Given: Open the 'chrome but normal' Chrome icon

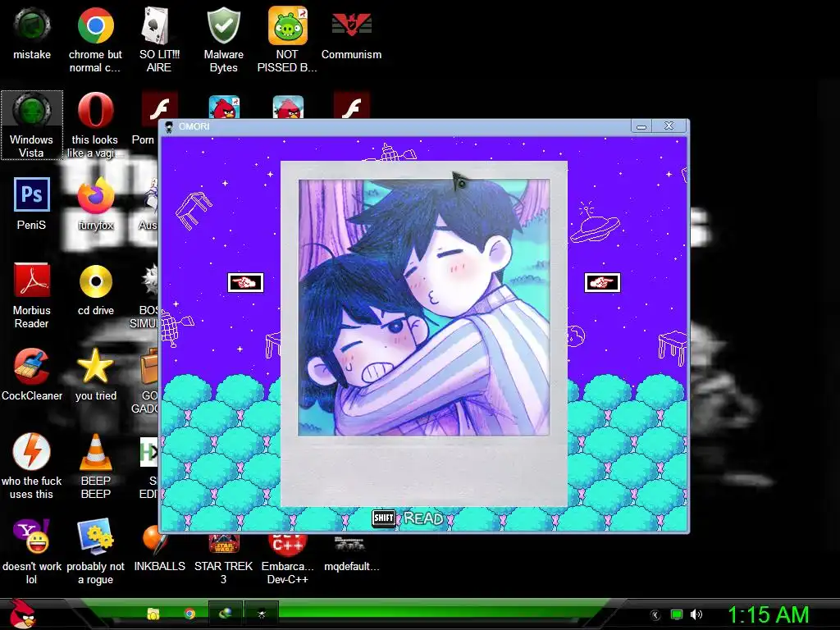Looking at the screenshot, I should [x=95, y=39].
